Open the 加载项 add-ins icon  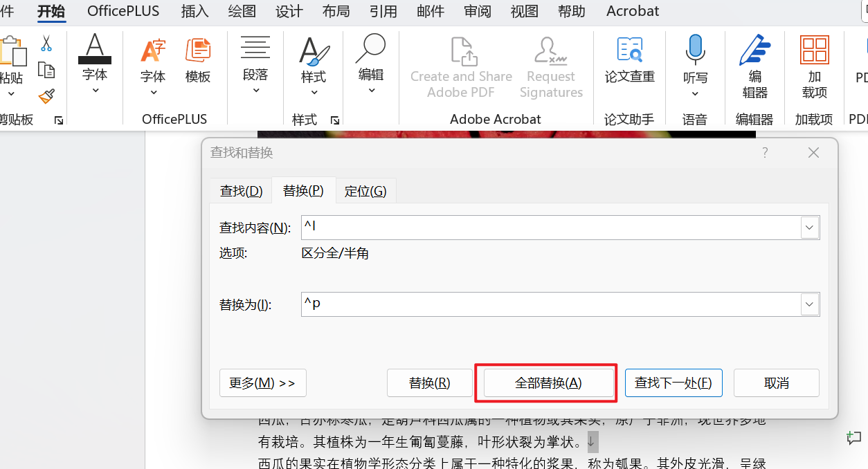click(814, 50)
